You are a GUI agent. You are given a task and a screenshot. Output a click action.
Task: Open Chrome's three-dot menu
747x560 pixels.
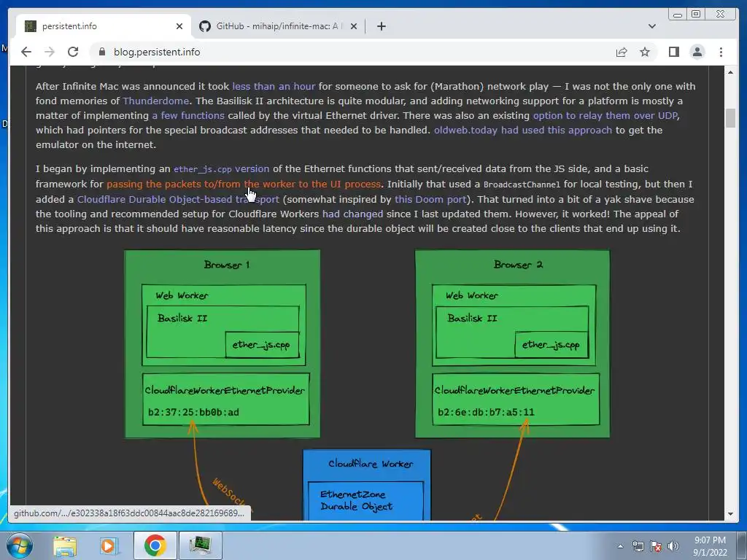pyautogui.click(x=721, y=52)
